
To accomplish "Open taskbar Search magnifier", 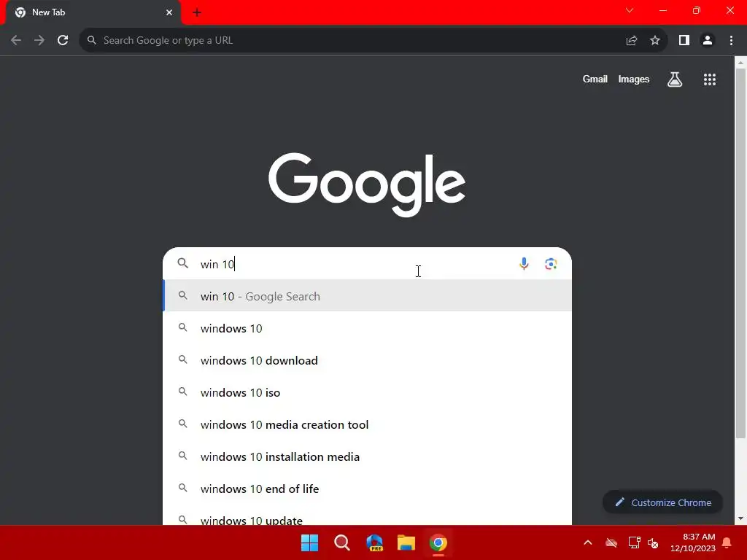I will 341,542.
